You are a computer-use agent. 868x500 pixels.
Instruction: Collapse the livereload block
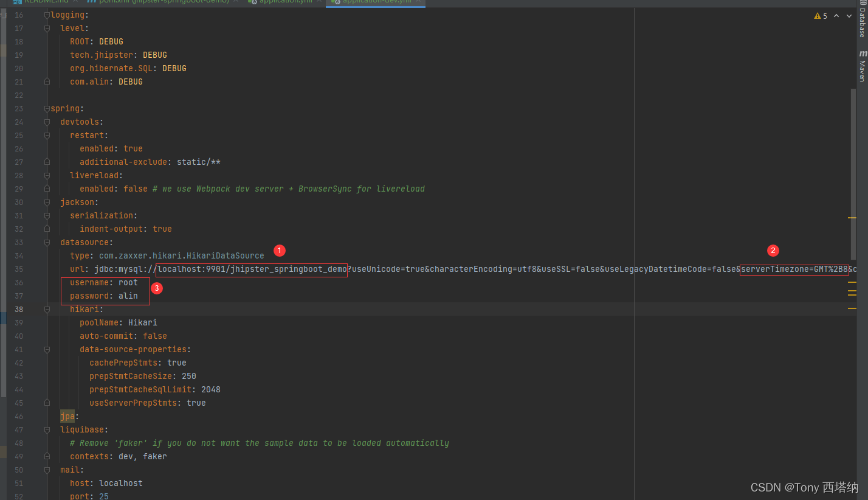pyautogui.click(x=47, y=176)
